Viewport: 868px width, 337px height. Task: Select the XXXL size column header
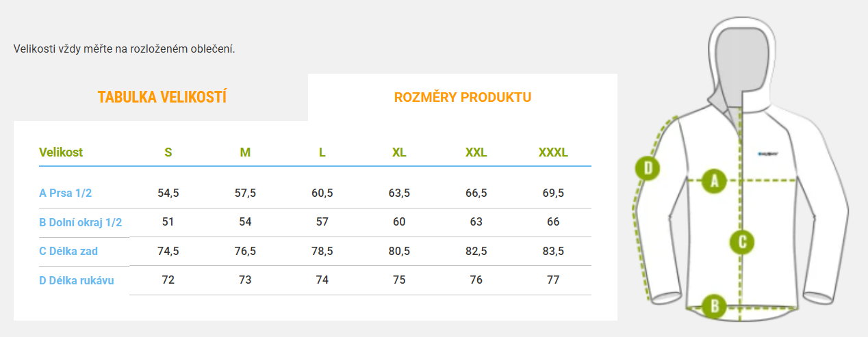coord(553,152)
